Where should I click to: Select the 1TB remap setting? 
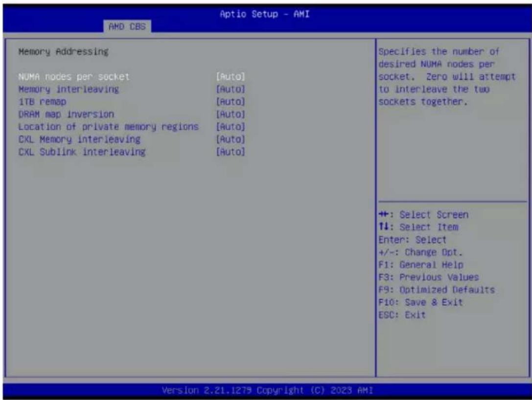pyautogui.click(x=43, y=102)
